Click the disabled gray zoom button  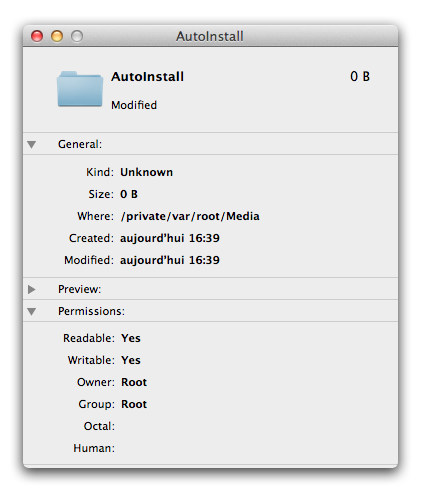point(77,36)
